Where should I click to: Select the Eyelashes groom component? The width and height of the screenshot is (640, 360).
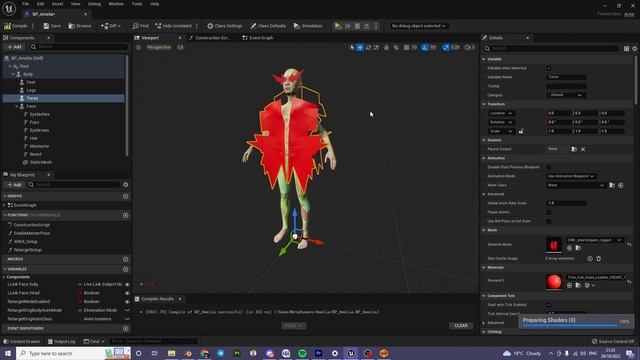point(40,114)
